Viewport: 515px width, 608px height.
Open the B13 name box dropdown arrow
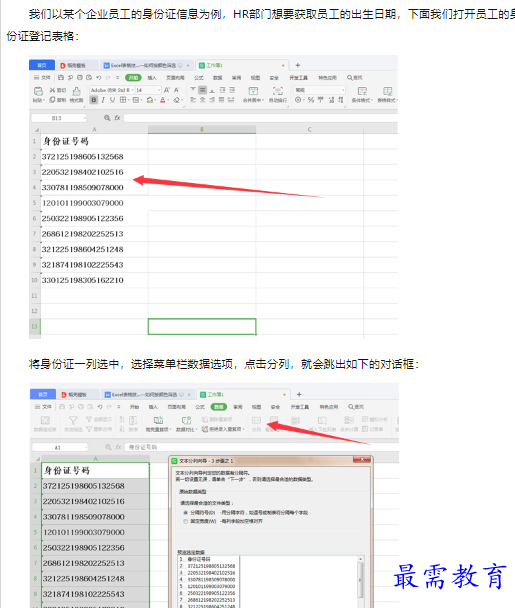pos(84,118)
